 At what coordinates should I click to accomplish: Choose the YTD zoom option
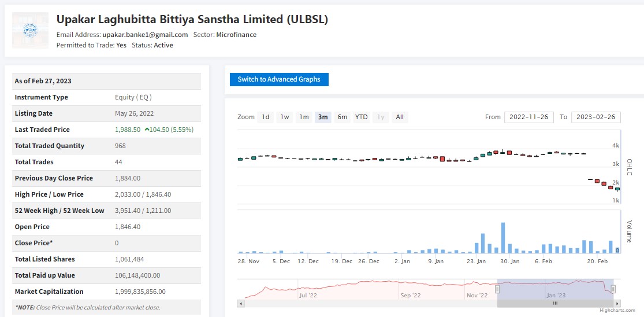(x=361, y=117)
